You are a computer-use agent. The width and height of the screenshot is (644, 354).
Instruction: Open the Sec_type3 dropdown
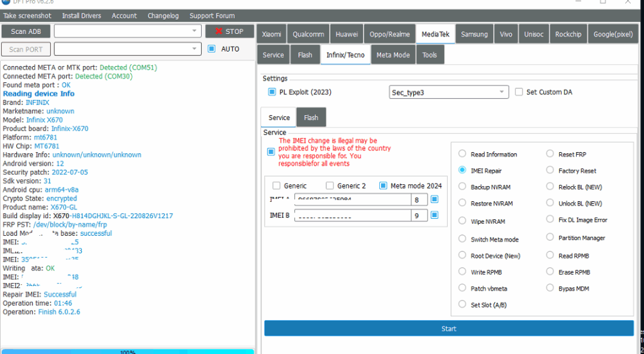click(502, 92)
